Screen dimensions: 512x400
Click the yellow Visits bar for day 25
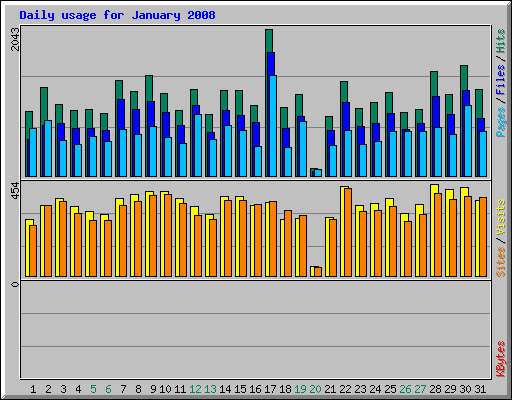tap(387, 237)
